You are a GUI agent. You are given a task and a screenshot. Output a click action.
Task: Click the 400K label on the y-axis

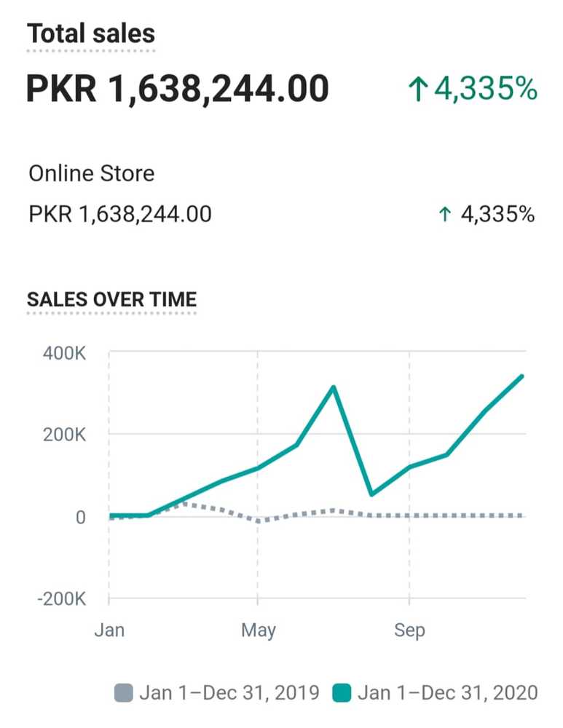click(66, 354)
